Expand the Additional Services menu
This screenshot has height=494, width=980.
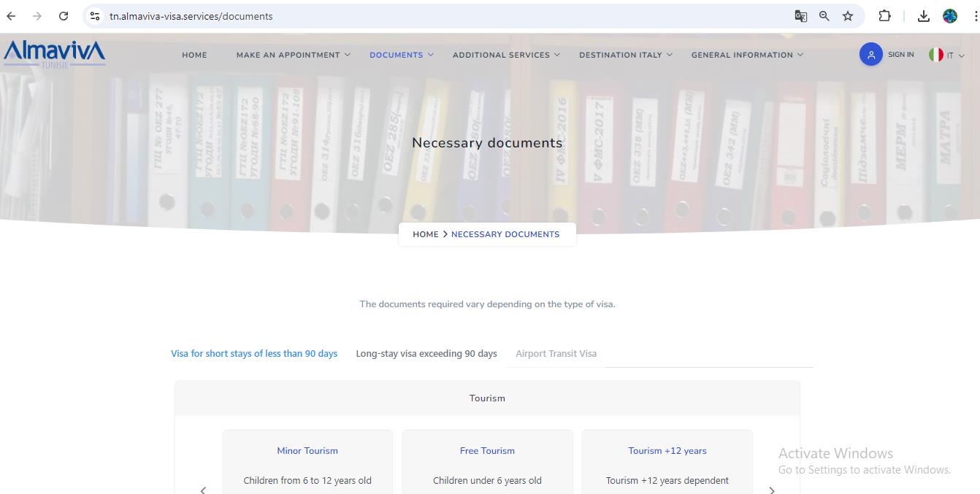506,55
